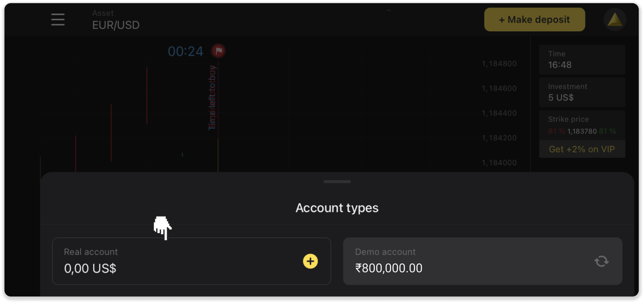This screenshot has height=303, width=644.
Task: Open the hamburger menu
Action: [58, 20]
